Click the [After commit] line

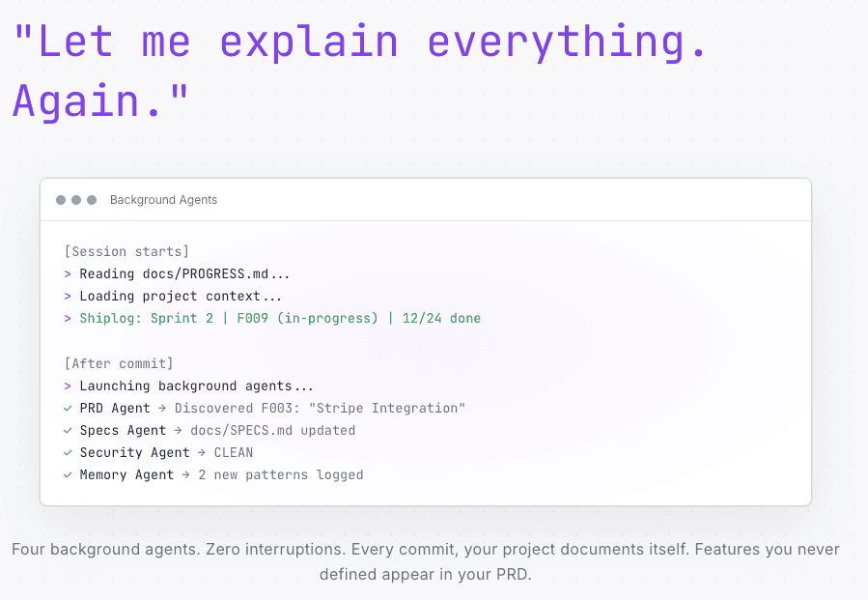coord(119,363)
